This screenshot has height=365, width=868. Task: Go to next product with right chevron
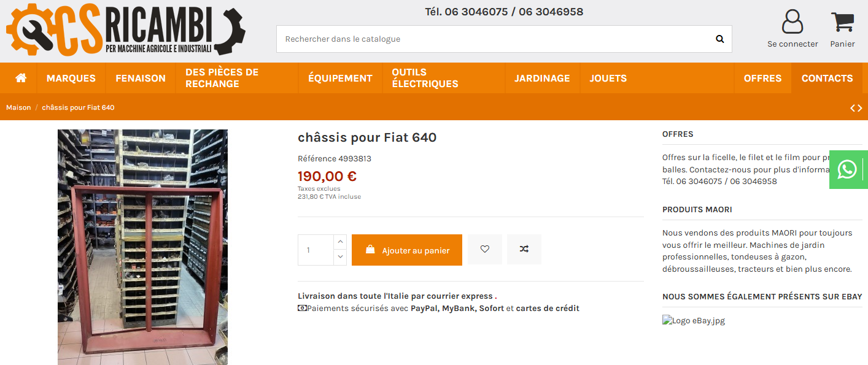tap(861, 108)
